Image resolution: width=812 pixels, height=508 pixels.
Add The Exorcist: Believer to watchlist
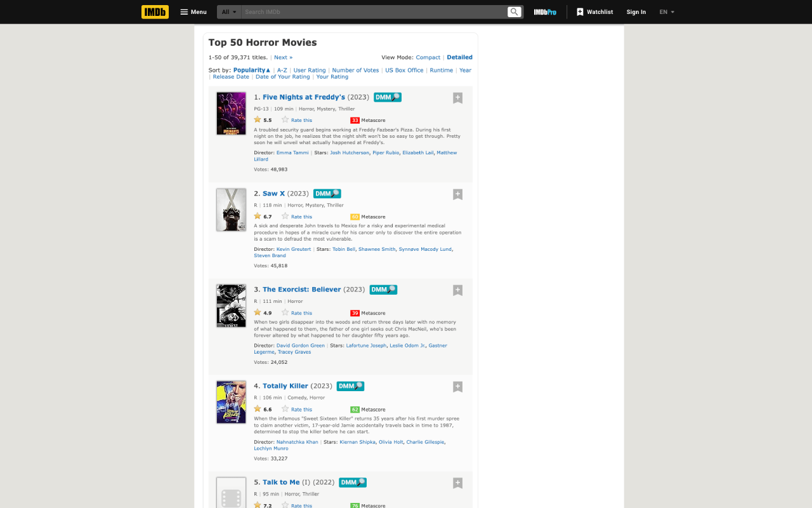pos(457,290)
